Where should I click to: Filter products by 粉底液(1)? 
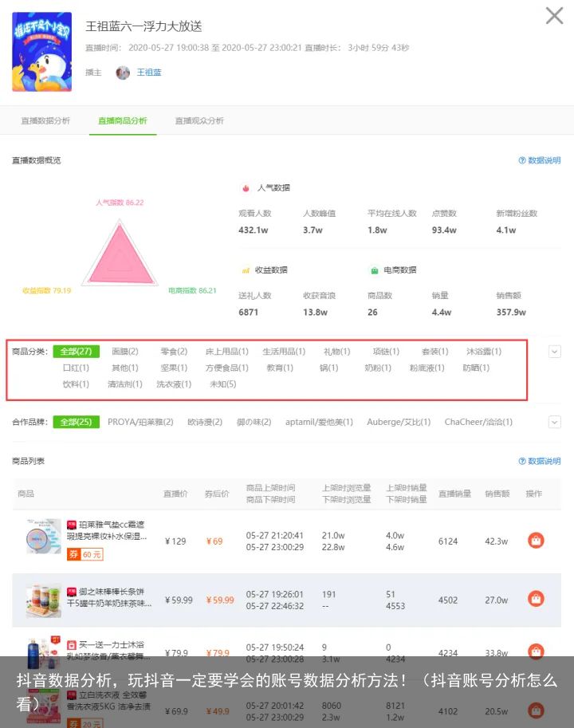point(427,368)
